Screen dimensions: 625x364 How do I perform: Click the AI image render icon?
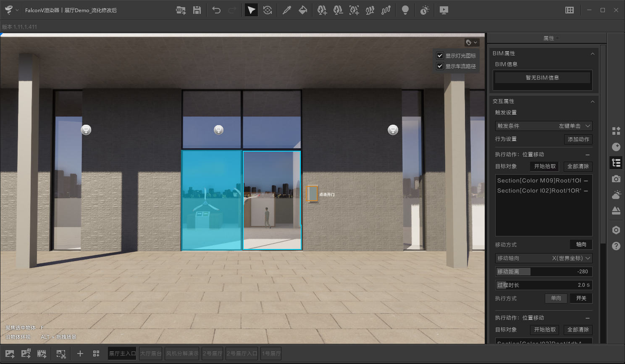26,354
